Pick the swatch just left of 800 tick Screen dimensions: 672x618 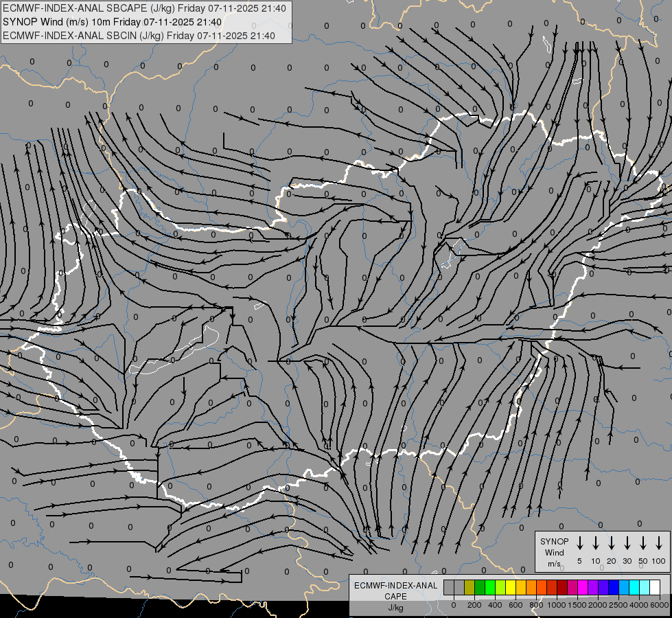tap(531, 587)
